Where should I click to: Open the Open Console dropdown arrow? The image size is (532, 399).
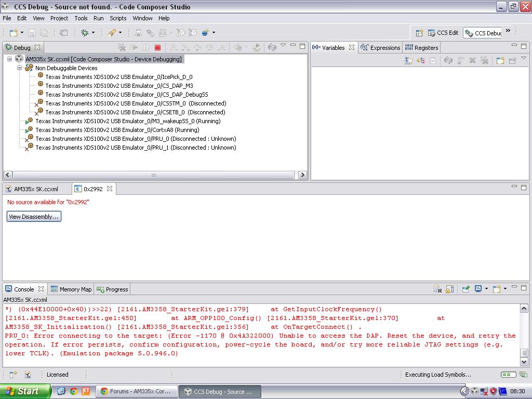click(505, 289)
